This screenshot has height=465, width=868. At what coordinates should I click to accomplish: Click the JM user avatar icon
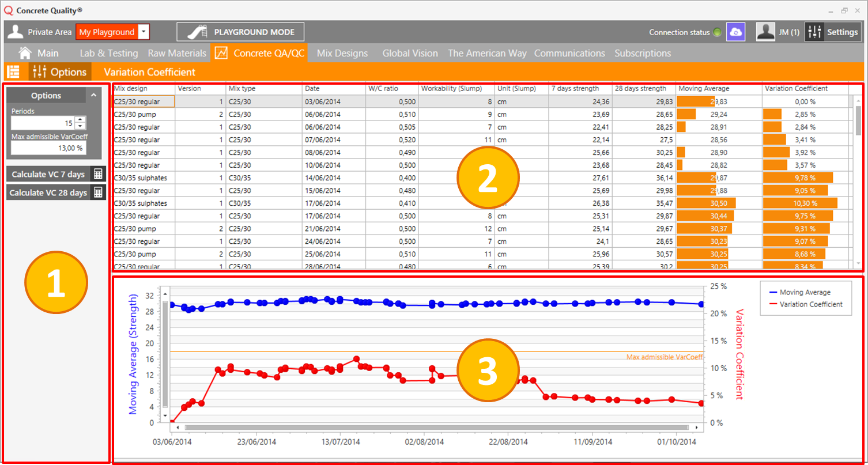[765, 32]
